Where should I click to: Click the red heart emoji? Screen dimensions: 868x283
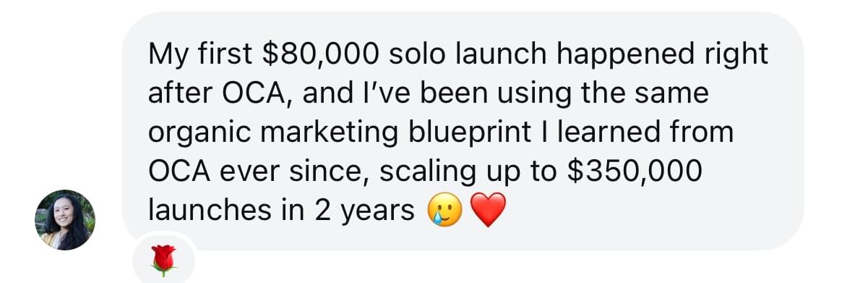[x=487, y=211]
